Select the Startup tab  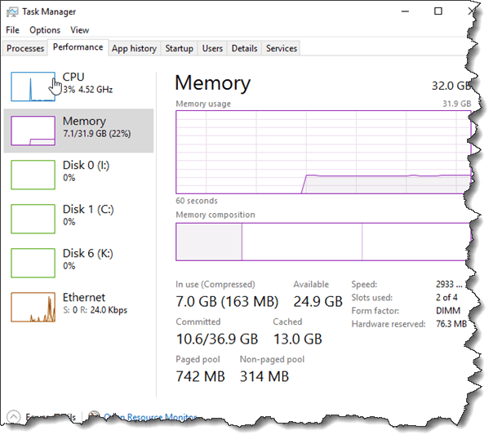pyautogui.click(x=179, y=49)
